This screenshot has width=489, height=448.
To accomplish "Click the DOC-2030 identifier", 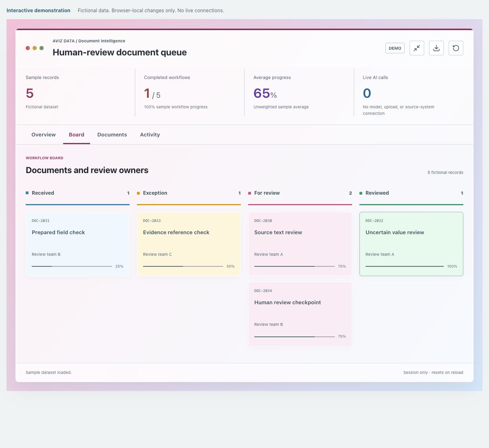I will (263, 221).
